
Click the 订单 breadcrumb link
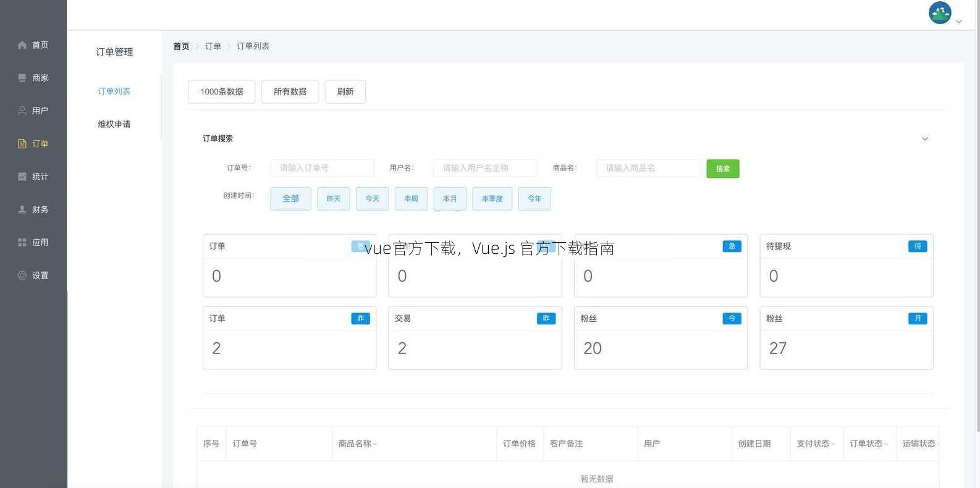pos(213,46)
